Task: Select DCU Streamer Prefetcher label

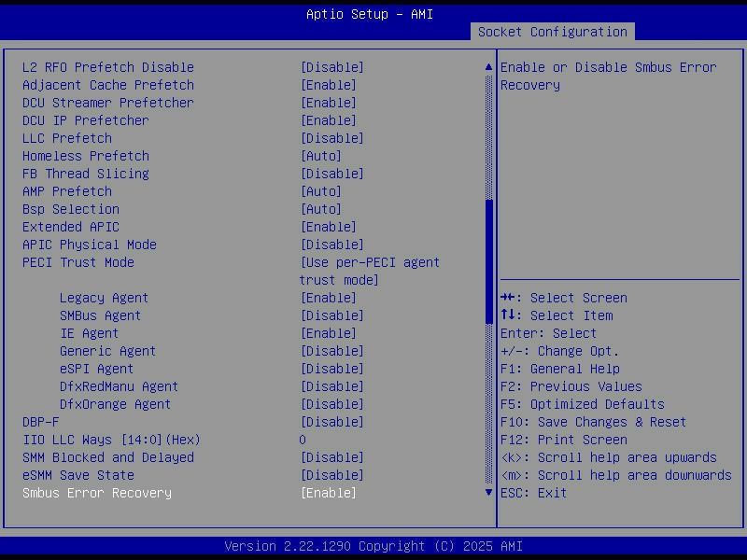Action: point(108,103)
